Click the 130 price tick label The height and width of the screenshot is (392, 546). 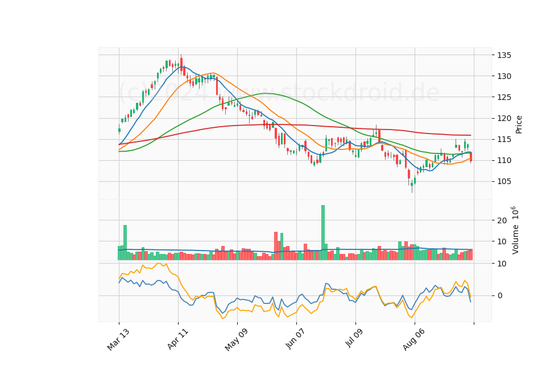tap(504, 76)
